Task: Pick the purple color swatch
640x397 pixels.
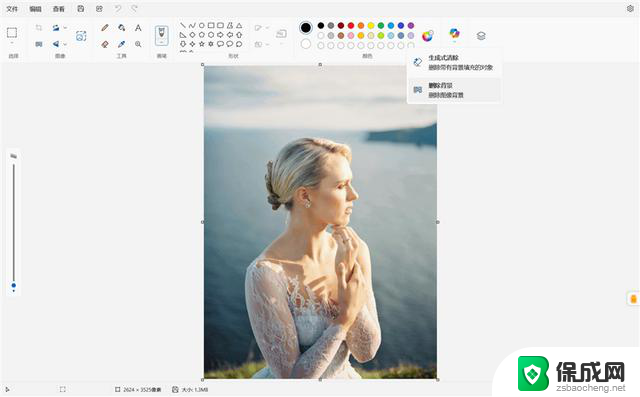Action: 411,26
